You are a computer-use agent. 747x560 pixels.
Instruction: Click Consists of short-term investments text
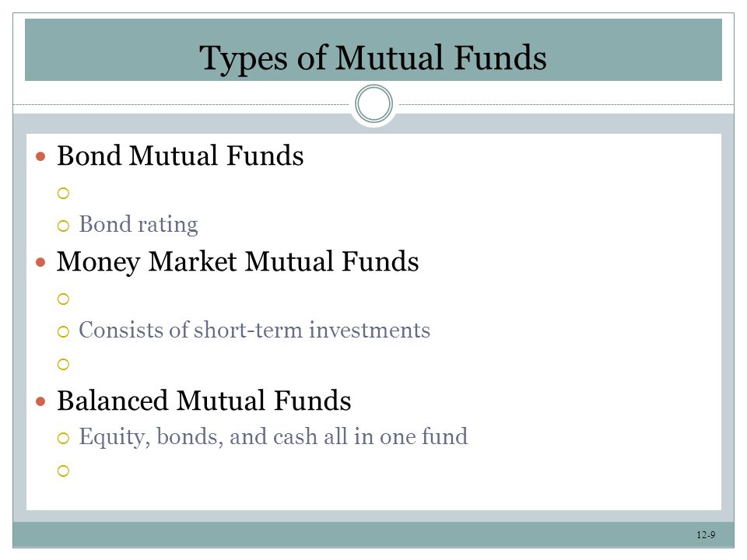click(254, 330)
